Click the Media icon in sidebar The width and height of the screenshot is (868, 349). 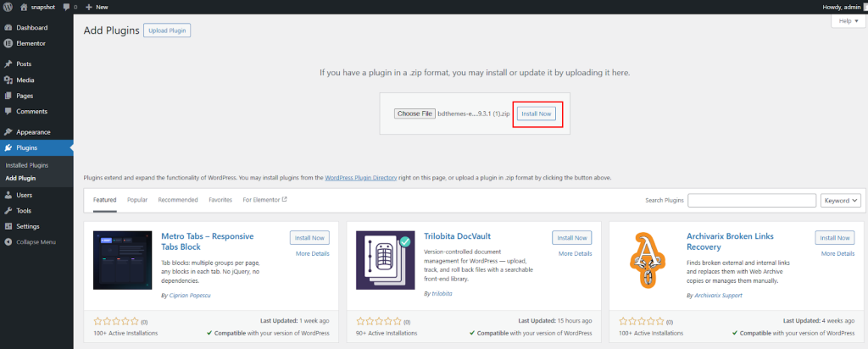pos(8,80)
